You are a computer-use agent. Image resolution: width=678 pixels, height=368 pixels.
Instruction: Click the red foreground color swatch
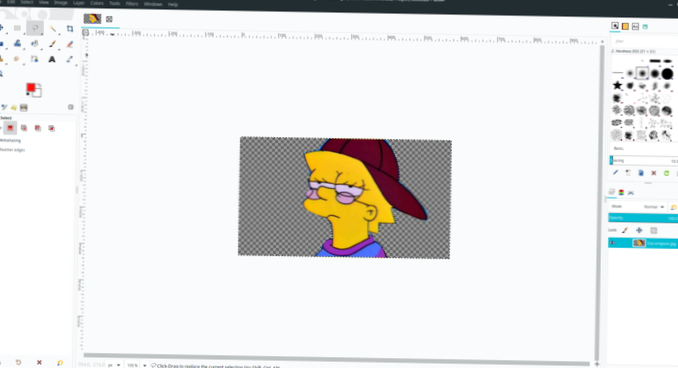[30, 88]
